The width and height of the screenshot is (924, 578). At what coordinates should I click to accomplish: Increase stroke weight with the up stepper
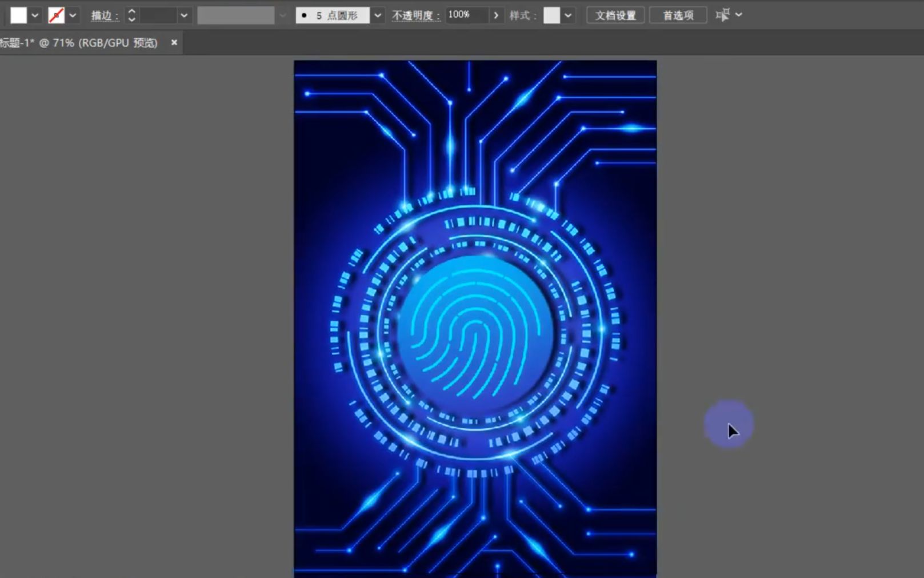(x=131, y=11)
